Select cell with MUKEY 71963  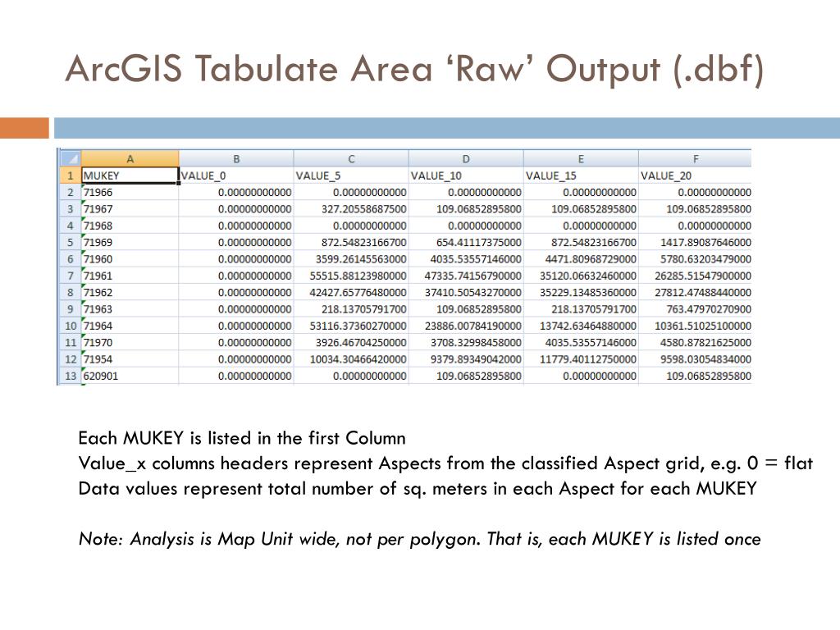[130, 309]
